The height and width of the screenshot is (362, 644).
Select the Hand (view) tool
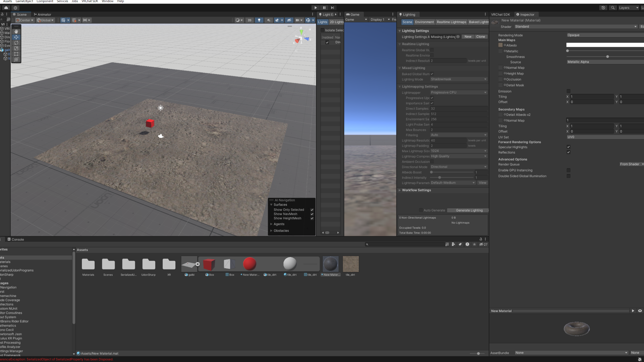[x=16, y=32]
